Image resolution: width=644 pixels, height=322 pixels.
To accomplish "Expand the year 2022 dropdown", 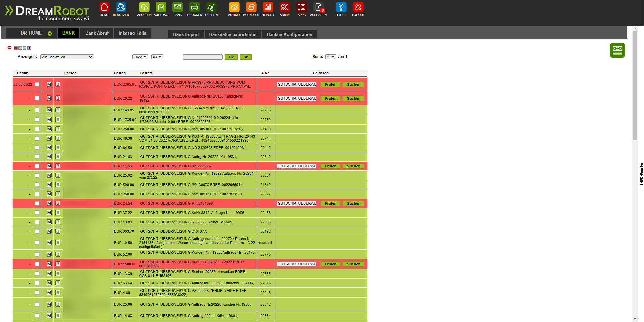I will tap(140, 57).
